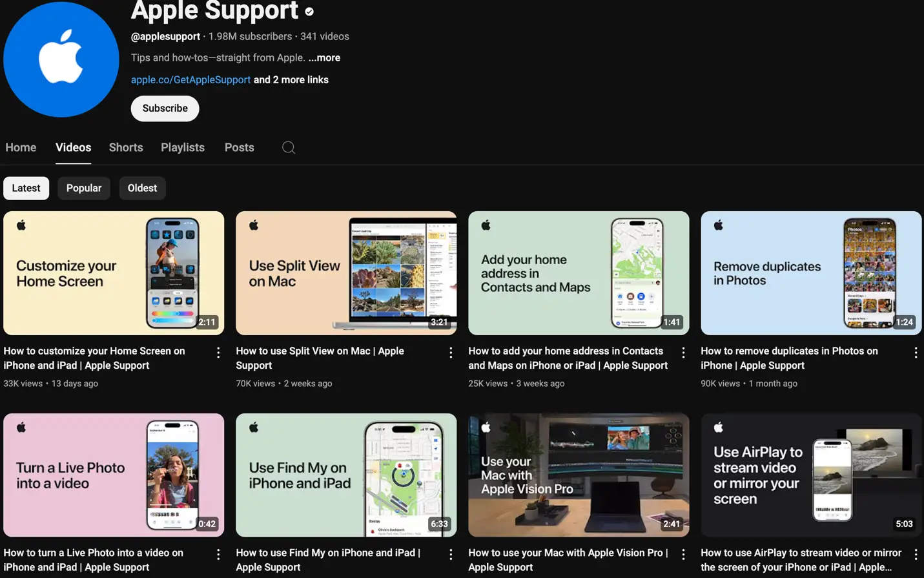Expand the 'and 2 more links' list

pyautogui.click(x=291, y=79)
